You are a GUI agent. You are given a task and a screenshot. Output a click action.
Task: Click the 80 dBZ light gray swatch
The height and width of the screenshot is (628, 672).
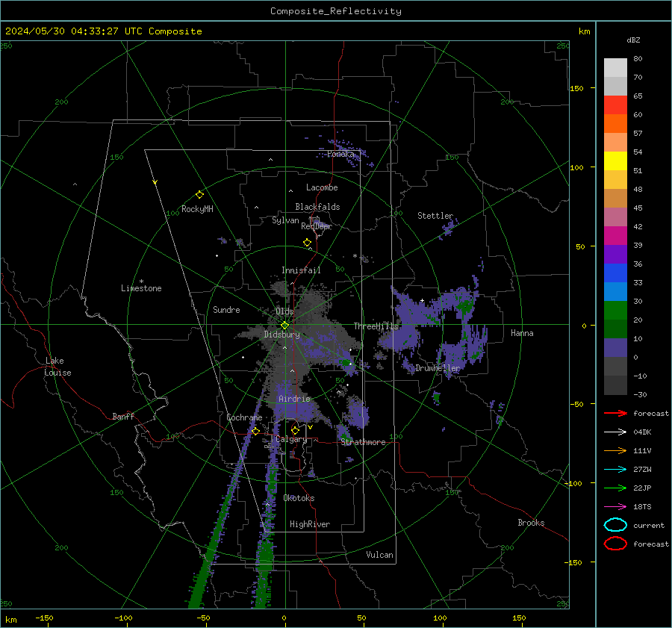[x=615, y=68]
